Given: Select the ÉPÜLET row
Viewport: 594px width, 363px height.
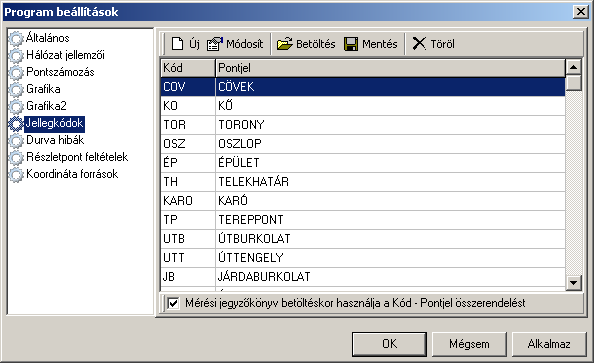Looking at the screenshot, I should coord(363,163).
